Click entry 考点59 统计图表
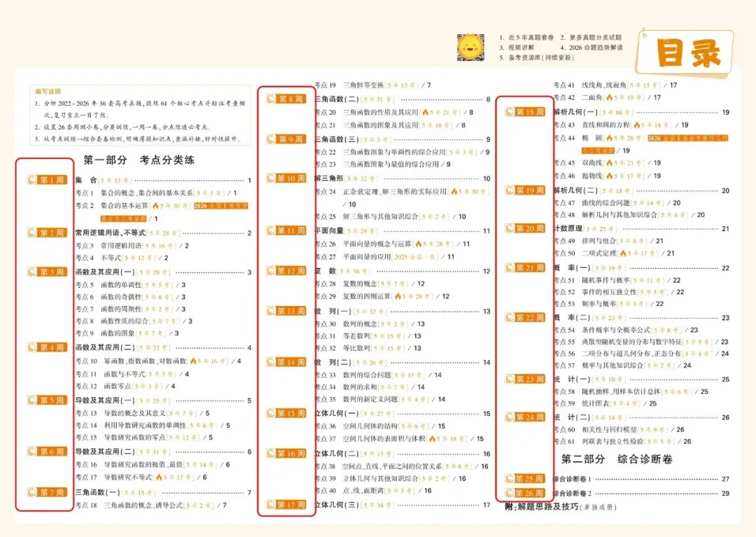The width and height of the screenshot is (756, 537). (x=605, y=403)
